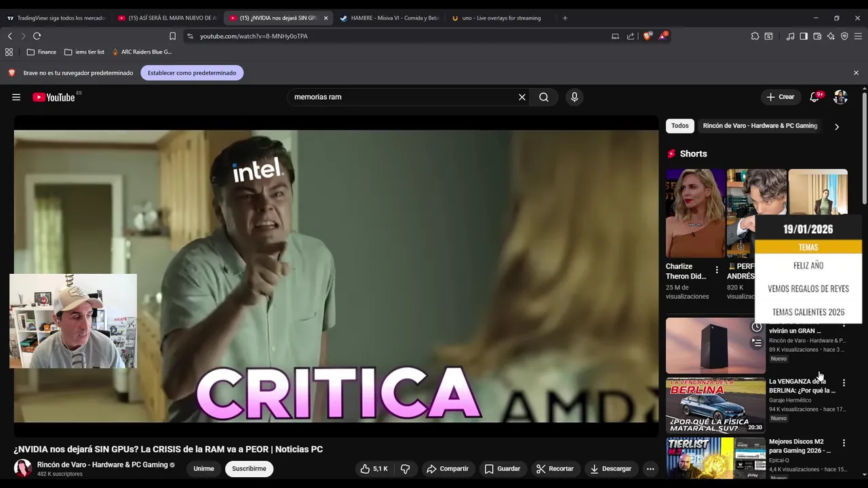
Task: Click Suscribirme to subscribe to channel
Action: [x=249, y=468]
